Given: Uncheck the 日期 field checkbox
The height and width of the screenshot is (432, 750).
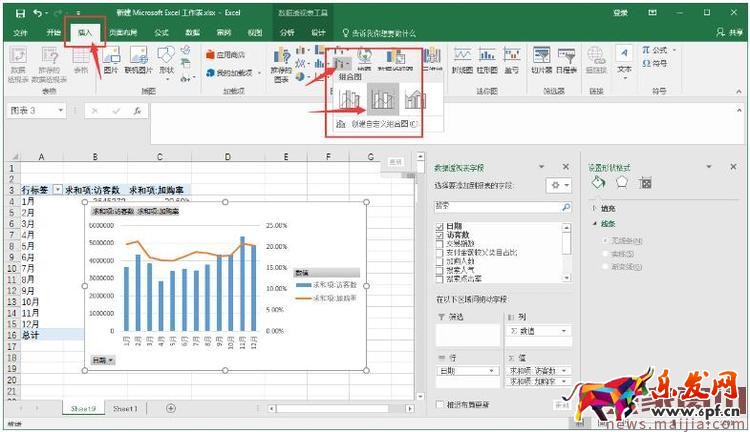Looking at the screenshot, I should coord(440,228).
